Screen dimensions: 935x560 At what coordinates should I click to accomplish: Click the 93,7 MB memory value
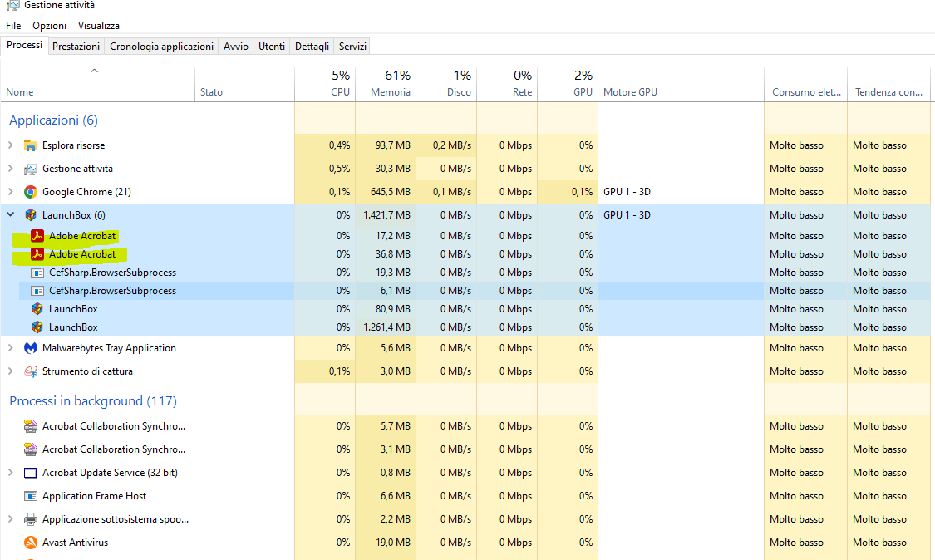[393, 145]
